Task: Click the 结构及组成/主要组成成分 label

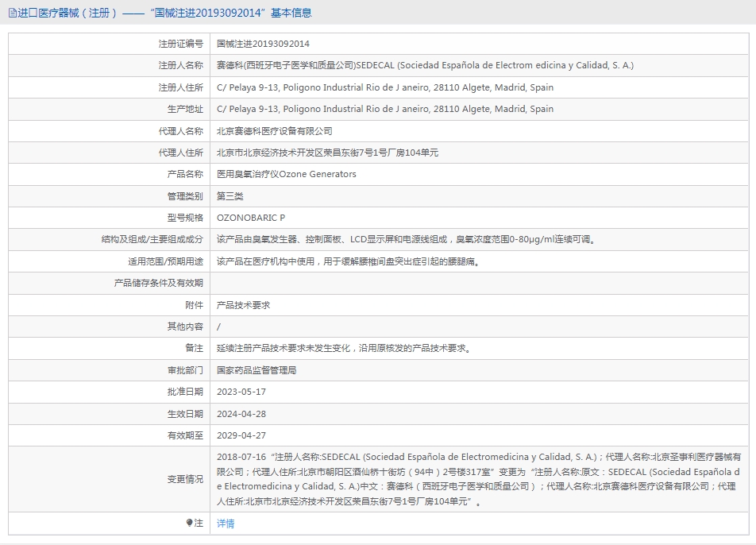Action: point(152,240)
